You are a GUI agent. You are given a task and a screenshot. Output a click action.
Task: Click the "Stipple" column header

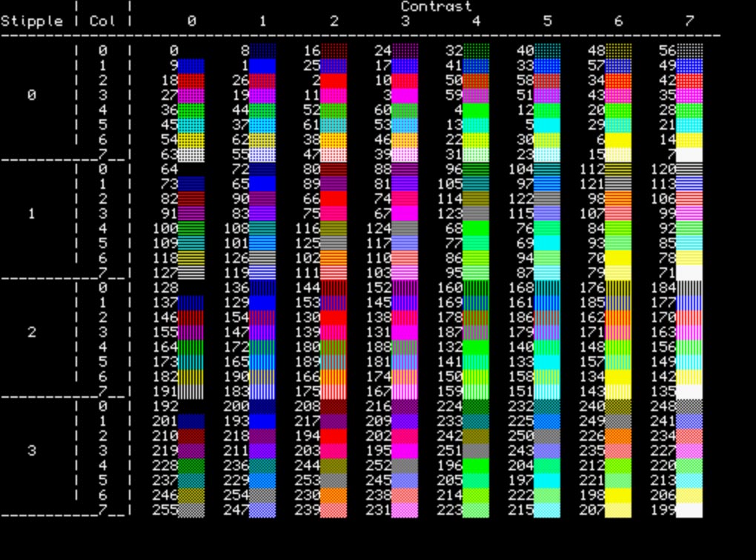pos(32,21)
